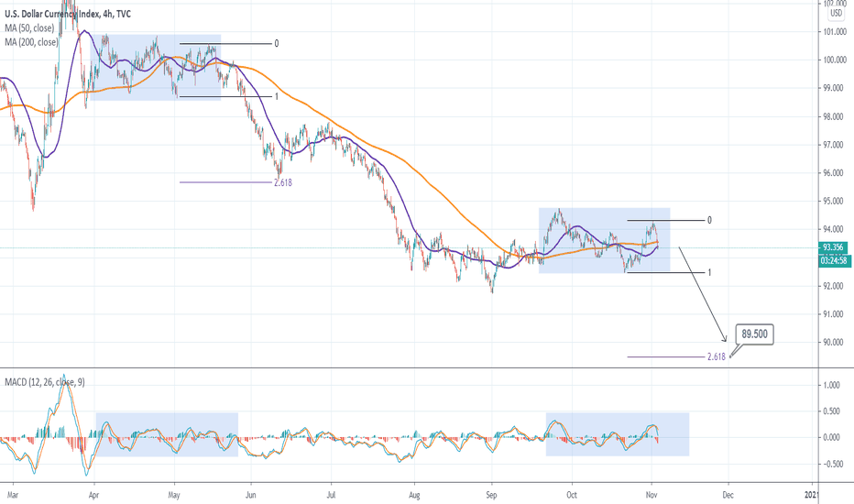
Task: Click MACD scale value 0.000
Action: (x=831, y=437)
